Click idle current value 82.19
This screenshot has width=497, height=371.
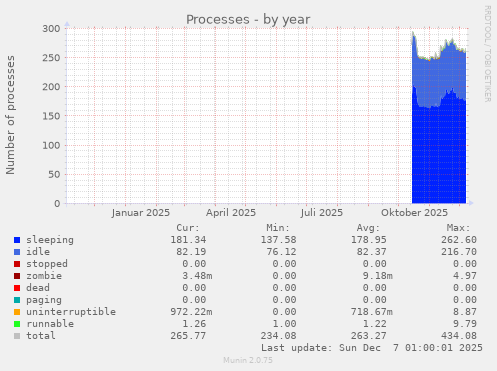click(x=191, y=252)
